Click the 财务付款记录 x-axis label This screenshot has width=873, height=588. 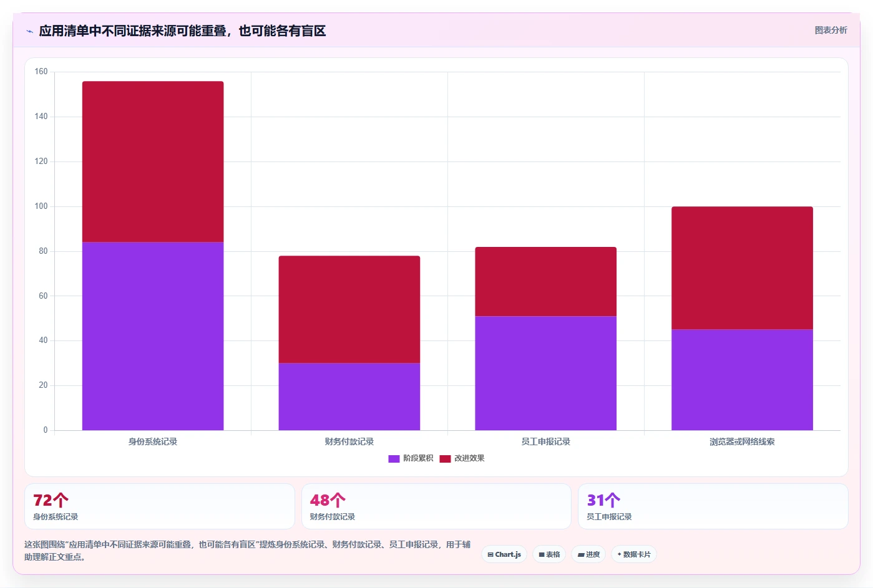coord(349,441)
